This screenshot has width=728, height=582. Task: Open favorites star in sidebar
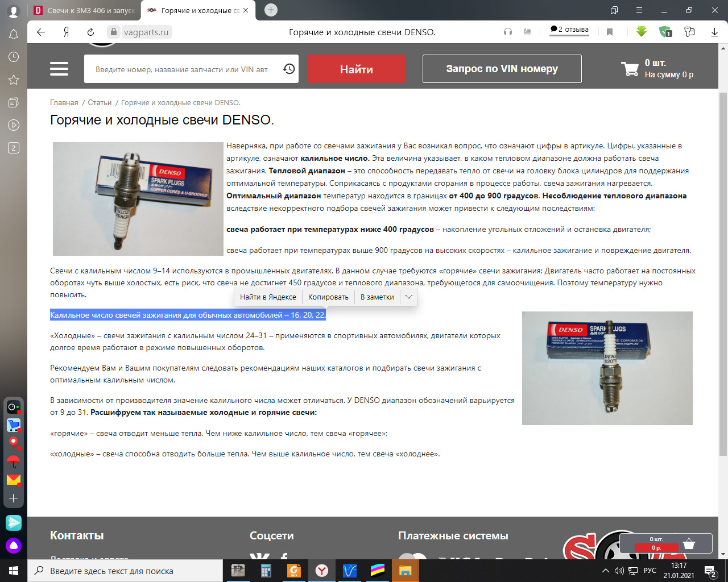click(x=14, y=80)
